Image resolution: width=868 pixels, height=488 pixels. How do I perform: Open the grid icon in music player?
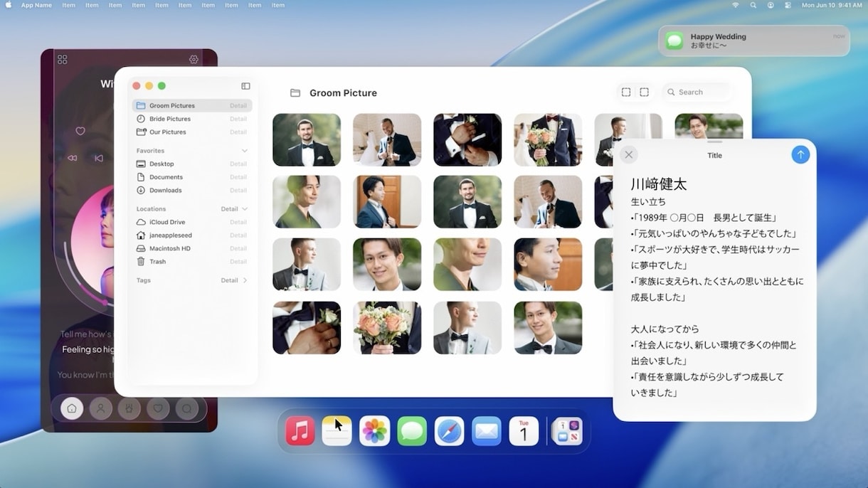(x=63, y=60)
